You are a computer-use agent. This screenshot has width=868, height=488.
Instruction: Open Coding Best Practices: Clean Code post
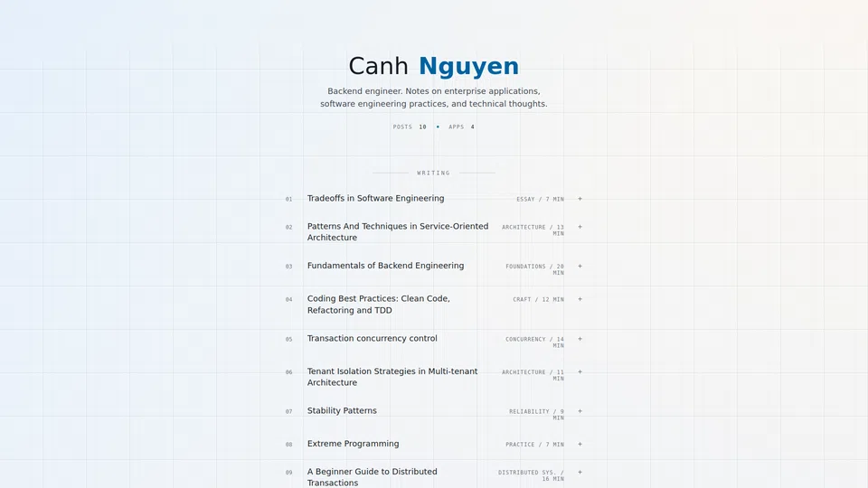tap(379, 305)
